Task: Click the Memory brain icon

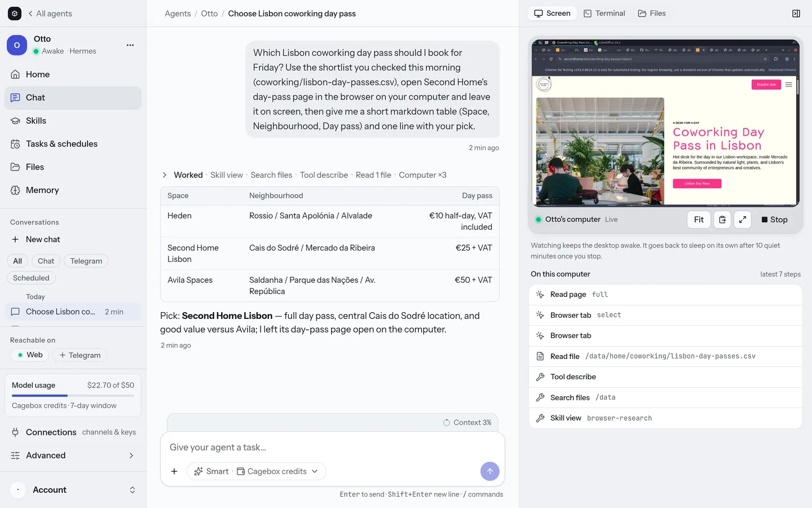Action: point(15,190)
